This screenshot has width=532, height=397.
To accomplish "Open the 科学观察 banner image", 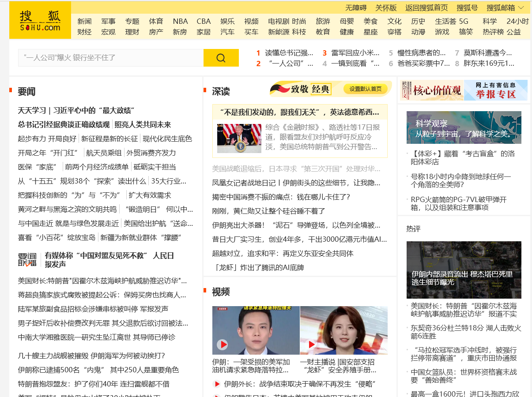I will [464, 127].
